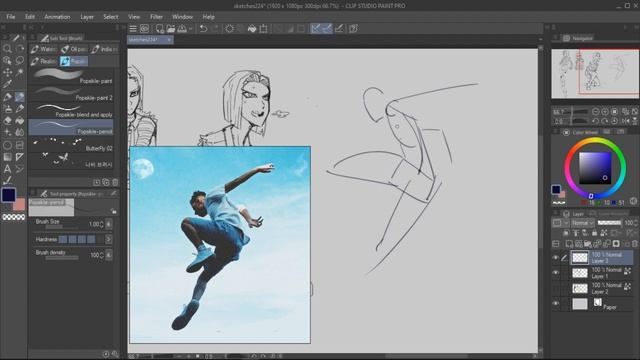Switch to India ink sub tool group tab
The image size is (640, 360).
click(104, 49)
